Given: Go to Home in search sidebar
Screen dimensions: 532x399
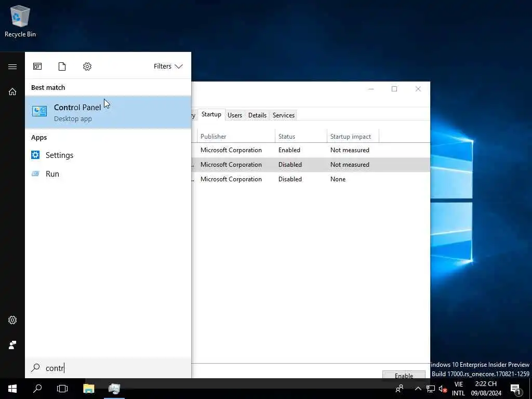Looking at the screenshot, I should click(x=12, y=91).
